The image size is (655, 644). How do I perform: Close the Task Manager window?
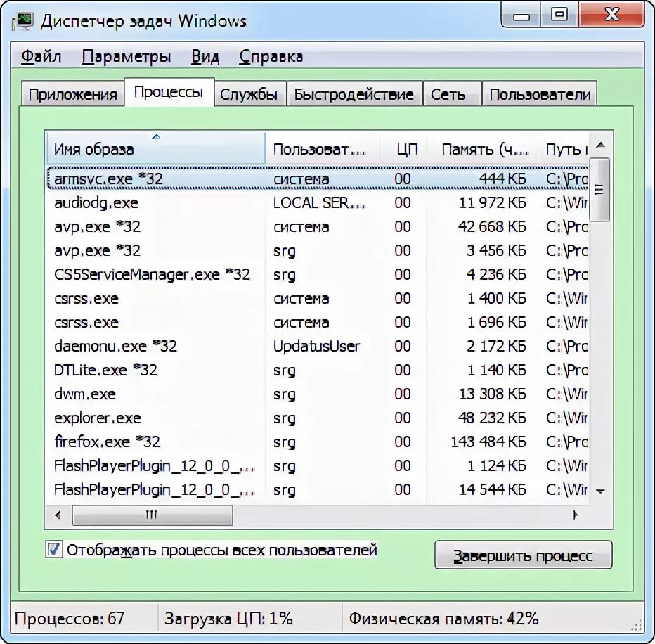(x=611, y=15)
